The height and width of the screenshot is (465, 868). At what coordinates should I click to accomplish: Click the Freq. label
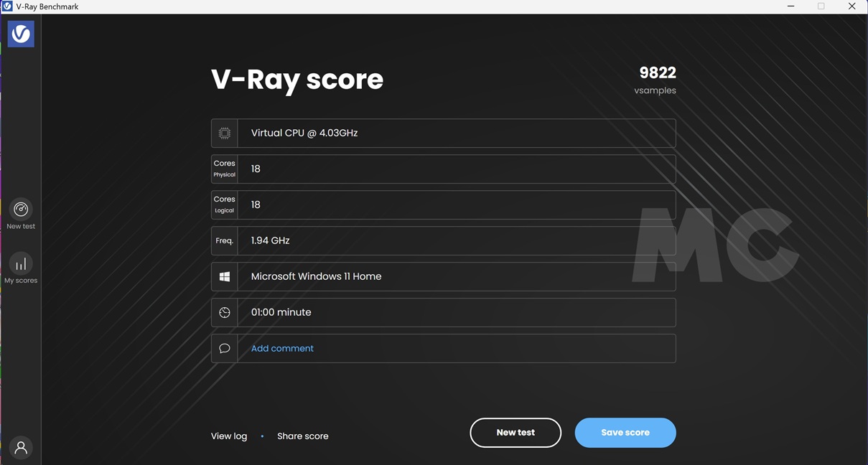(225, 240)
